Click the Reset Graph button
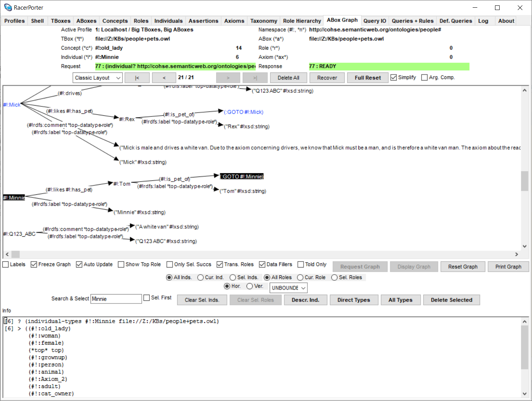The height and width of the screenshot is (401, 532). pos(463,267)
